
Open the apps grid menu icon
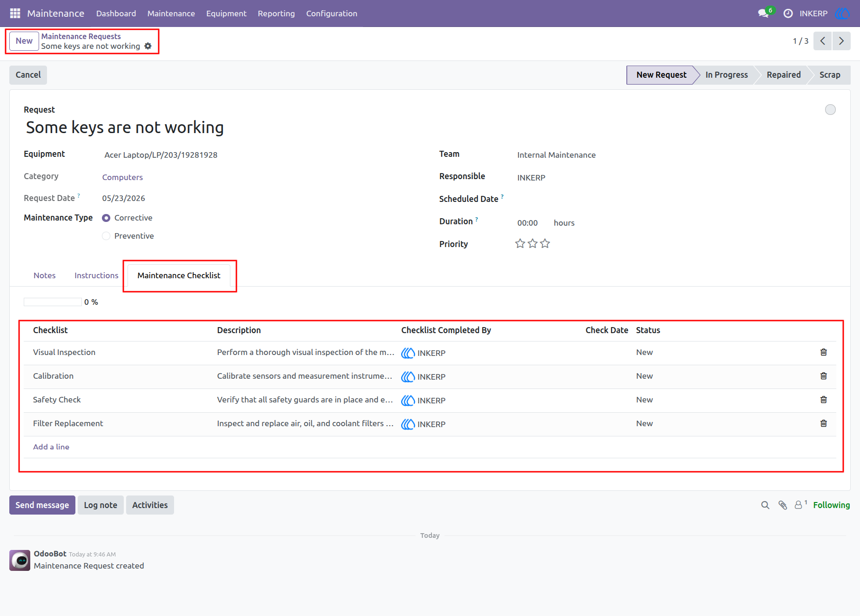tap(15, 13)
